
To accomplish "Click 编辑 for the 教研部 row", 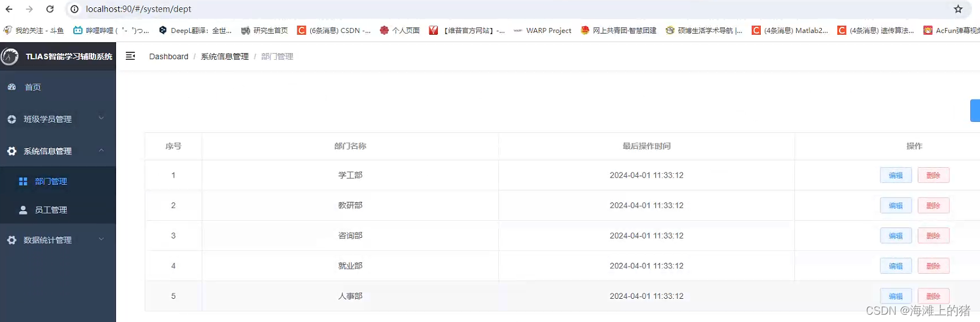I will [x=896, y=206].
